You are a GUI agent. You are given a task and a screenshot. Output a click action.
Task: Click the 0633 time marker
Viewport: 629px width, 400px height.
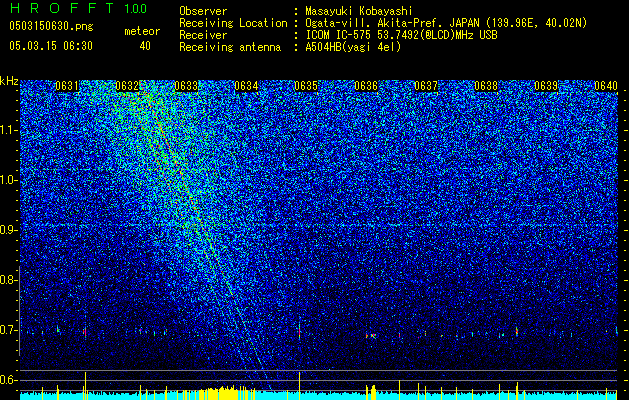pyautogui.click(x=186, y=86)
